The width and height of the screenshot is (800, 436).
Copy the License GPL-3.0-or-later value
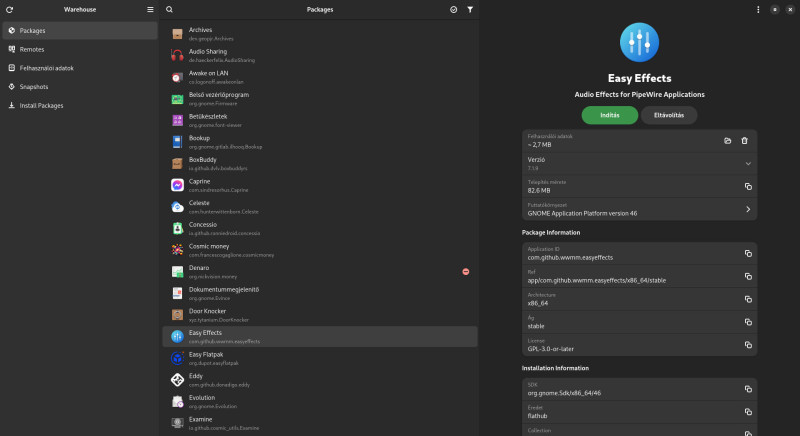click(x=748, y=345)
